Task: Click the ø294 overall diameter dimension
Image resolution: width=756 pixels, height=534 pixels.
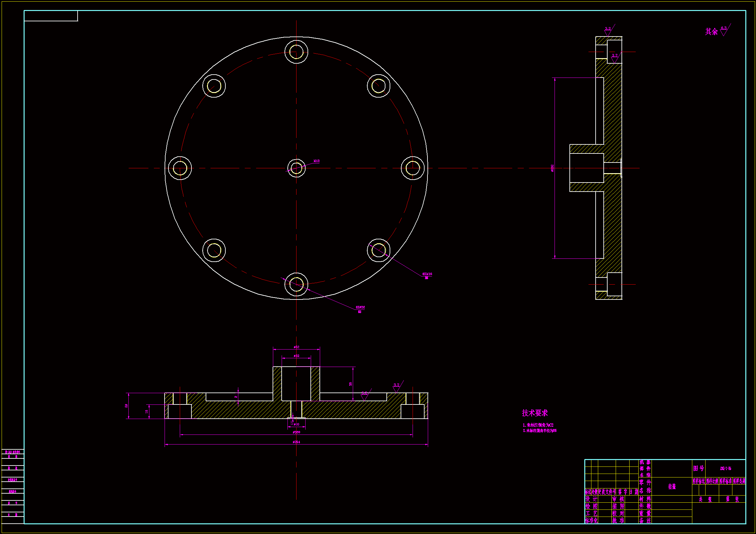Action: pos(296,442)
